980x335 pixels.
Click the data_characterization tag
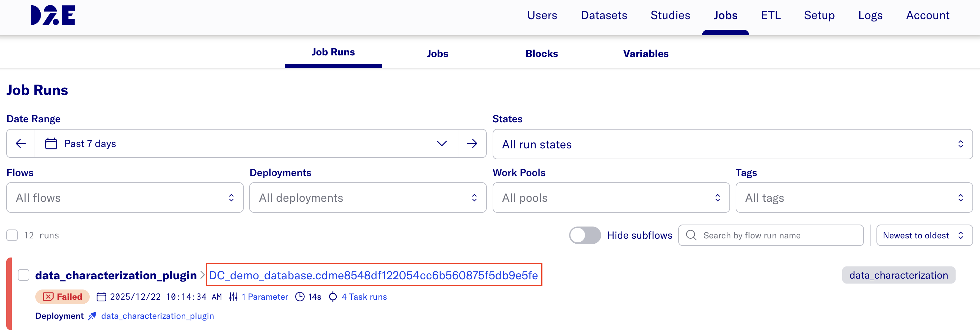[x=898, y=275]
